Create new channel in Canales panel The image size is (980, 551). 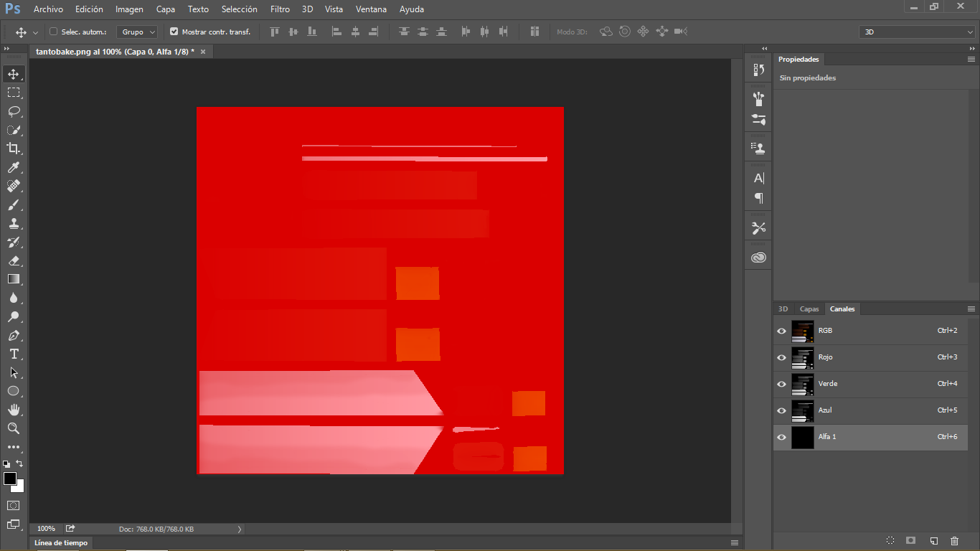[933, 540]
